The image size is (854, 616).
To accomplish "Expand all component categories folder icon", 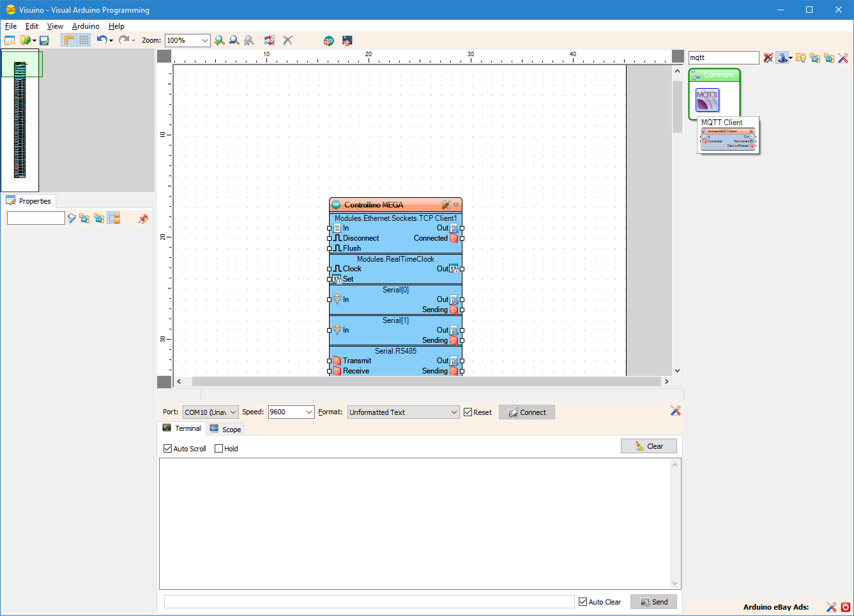I will [x=815, y=58].
